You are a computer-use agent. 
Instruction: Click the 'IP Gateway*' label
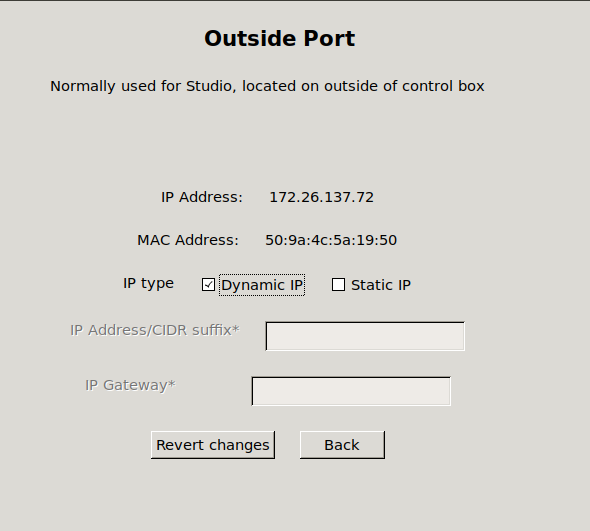coord(130,385)
